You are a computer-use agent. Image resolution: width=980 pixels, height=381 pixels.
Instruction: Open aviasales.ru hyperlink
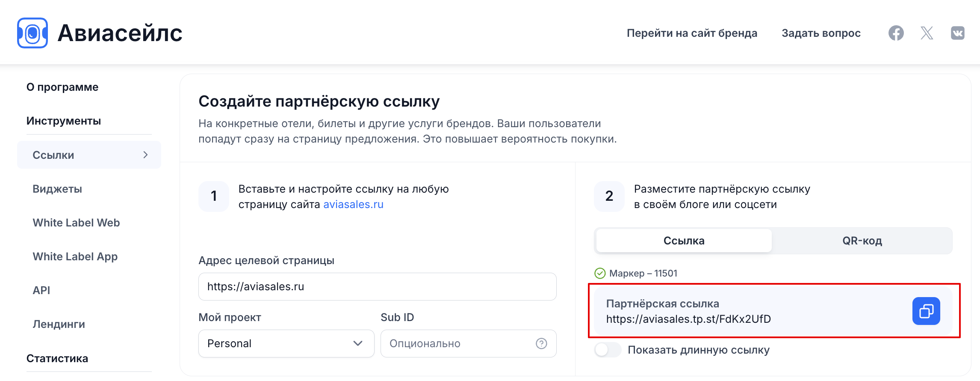(x=353, y=204)
